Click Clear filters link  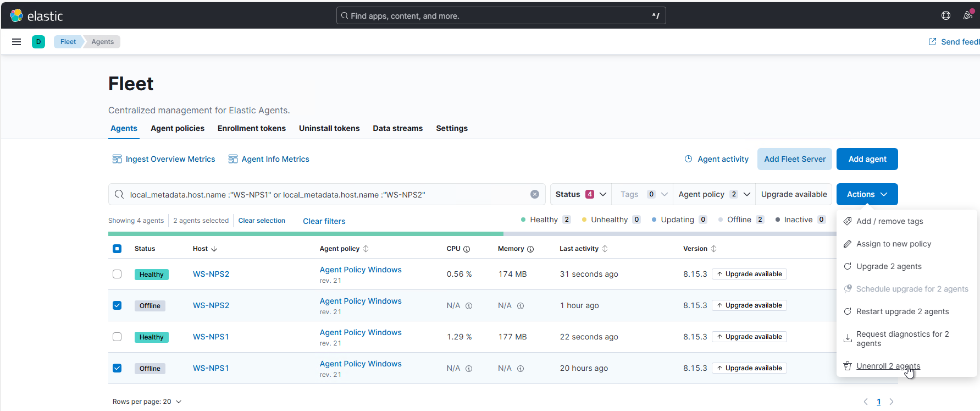tap(324, 221)
